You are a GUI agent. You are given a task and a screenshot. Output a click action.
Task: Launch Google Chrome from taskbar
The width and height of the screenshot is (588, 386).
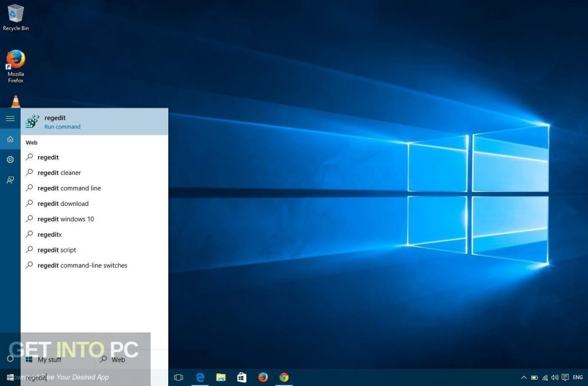pos(284,377)
